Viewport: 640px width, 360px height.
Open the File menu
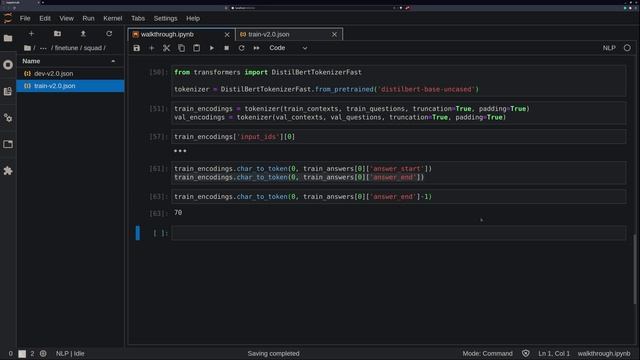click(x=25, y=18)
